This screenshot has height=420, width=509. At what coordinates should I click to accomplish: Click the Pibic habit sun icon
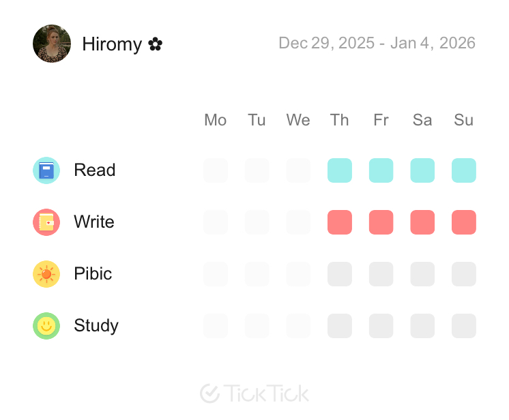point(46,274)
